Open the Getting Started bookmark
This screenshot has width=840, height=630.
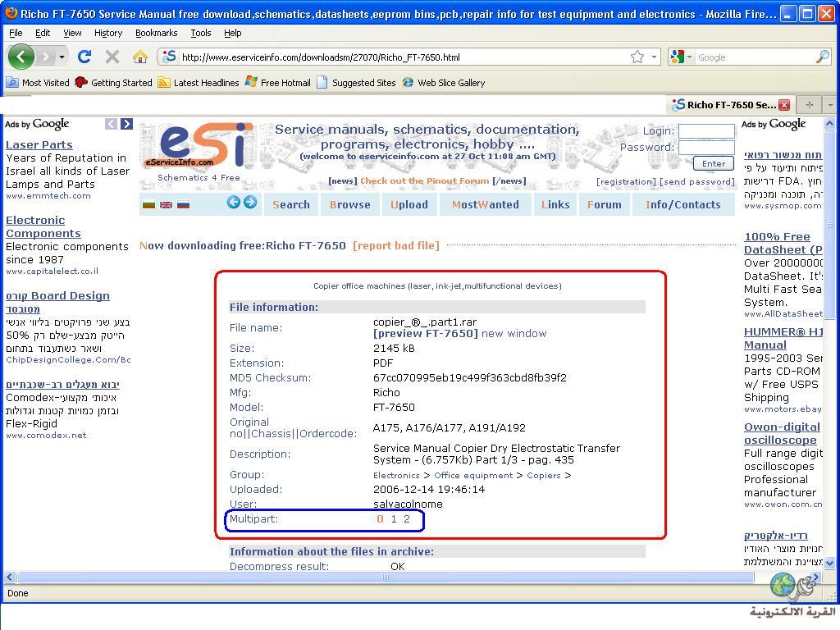(113, 83)
